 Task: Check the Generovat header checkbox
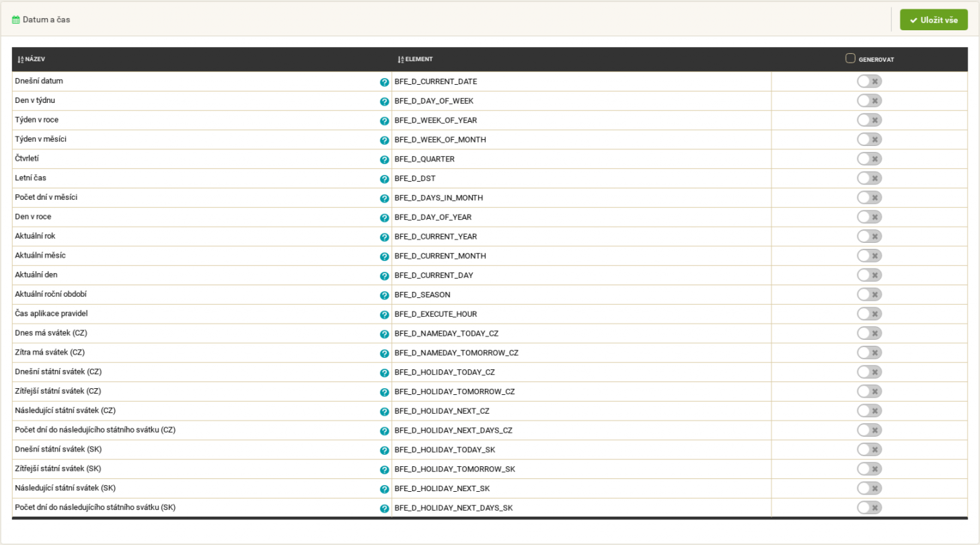[850, 59]
